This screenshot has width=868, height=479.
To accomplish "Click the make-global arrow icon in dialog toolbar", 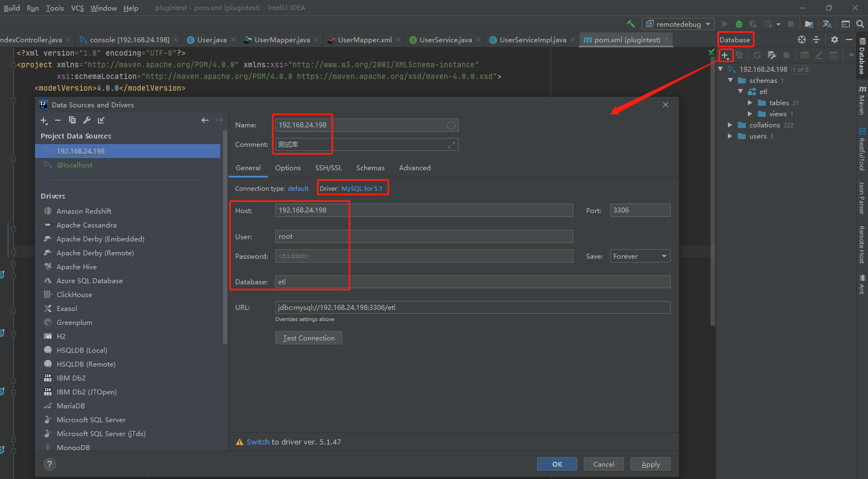I will tap(101, 120).
